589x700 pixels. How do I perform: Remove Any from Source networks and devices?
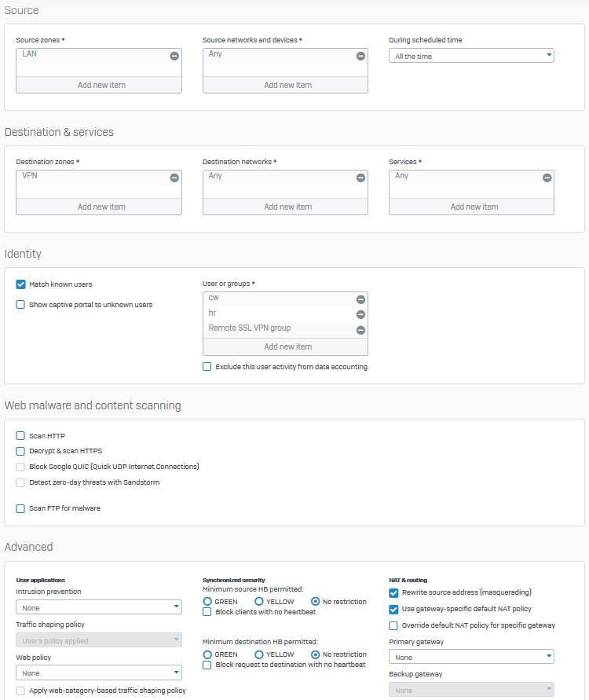tap(360, 56)
